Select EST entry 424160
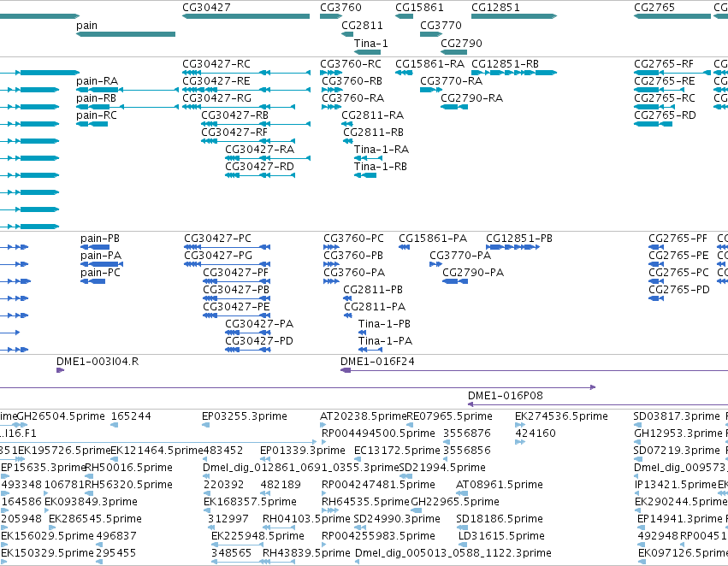728x566 pixels. click(536, 433)
